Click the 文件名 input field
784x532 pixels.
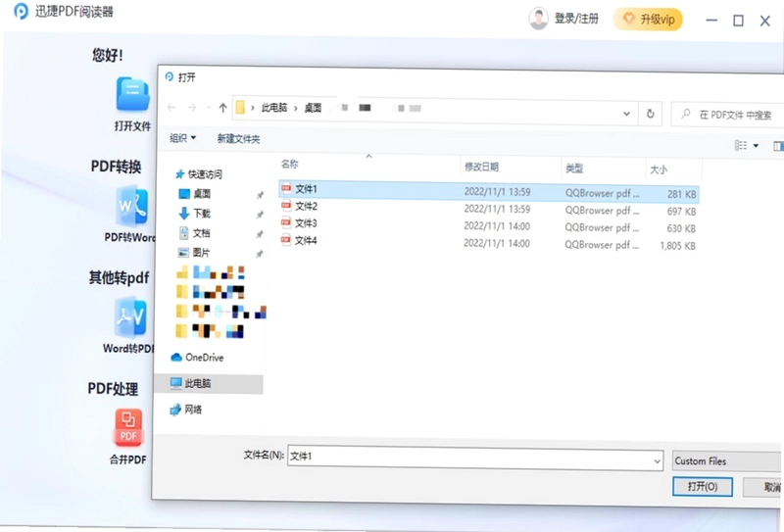click(469, 458)
